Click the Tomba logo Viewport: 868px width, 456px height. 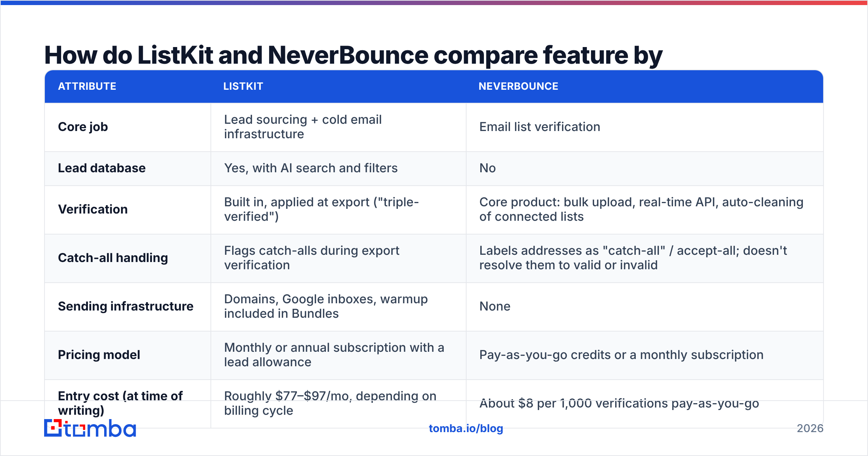(x=90, y=428)
